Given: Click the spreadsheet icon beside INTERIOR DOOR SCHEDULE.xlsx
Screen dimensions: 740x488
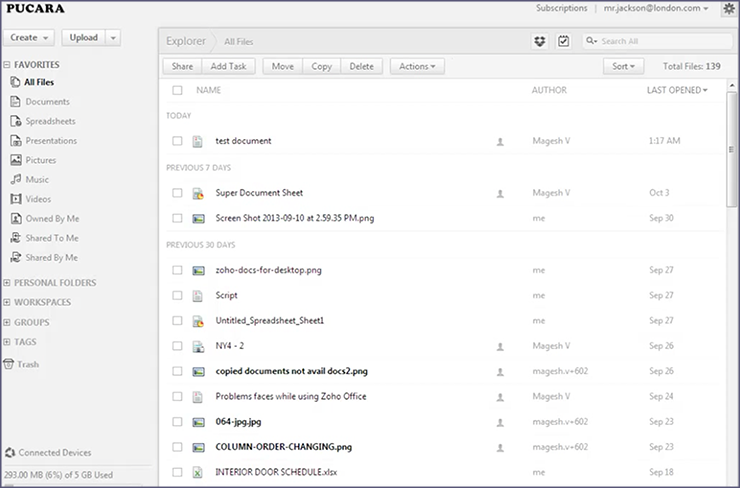Looking at the screenshot, I should pyautogui.click(x=198, y=472).
